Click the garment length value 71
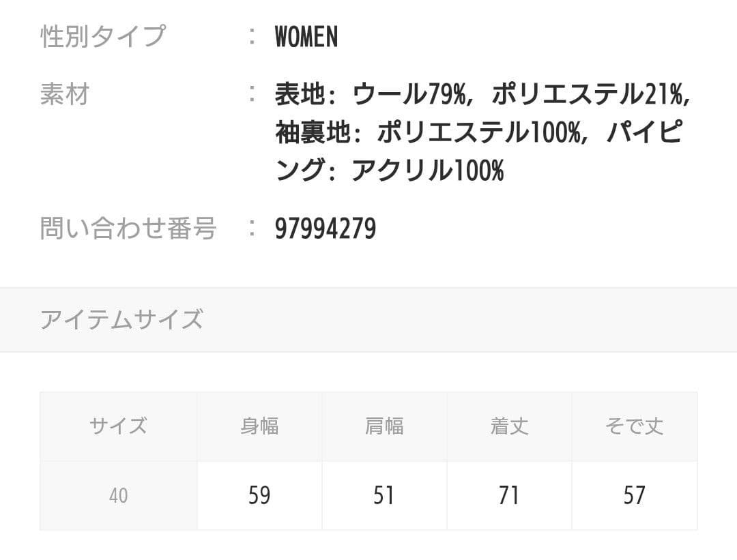 509,495
